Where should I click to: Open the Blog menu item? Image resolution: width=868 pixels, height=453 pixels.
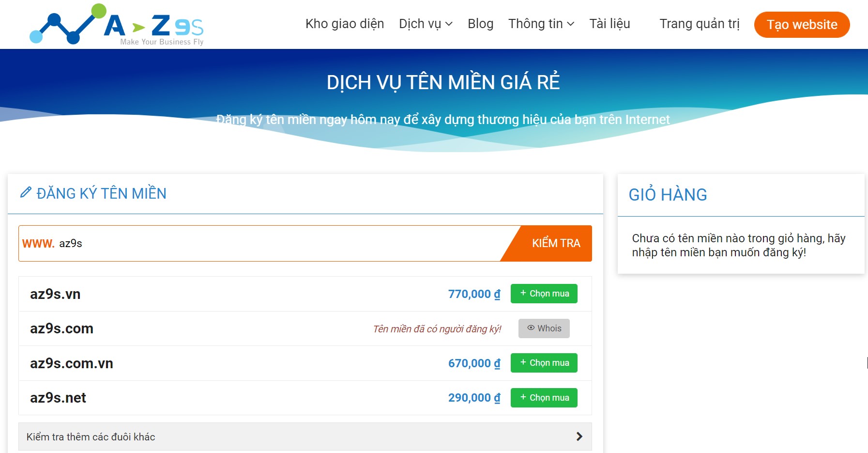[480, 23]
